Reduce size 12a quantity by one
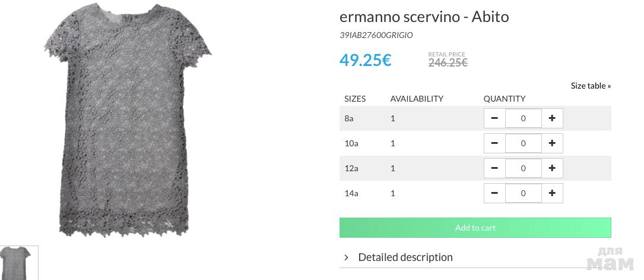 [494, 168]
